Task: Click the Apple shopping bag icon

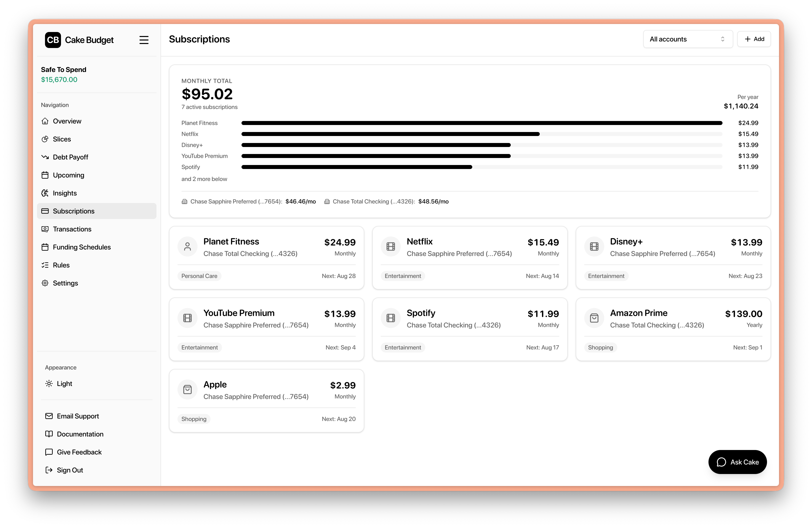Action: (187, 389)
